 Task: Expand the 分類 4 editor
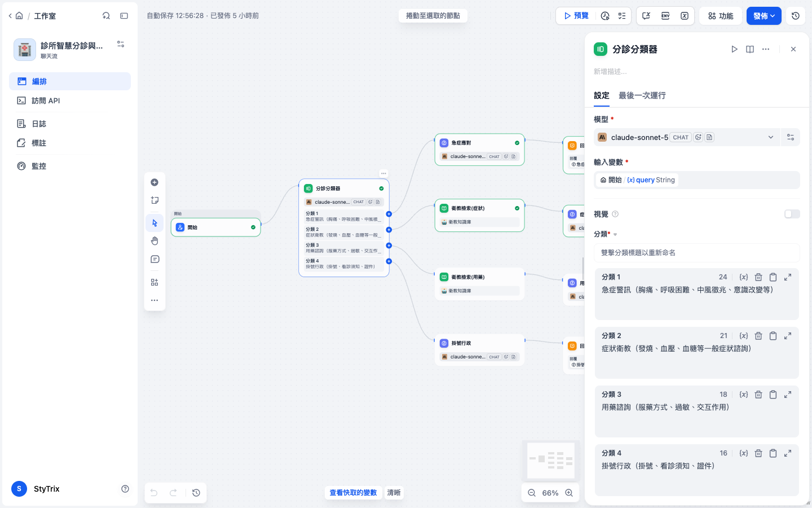[788, 453]
